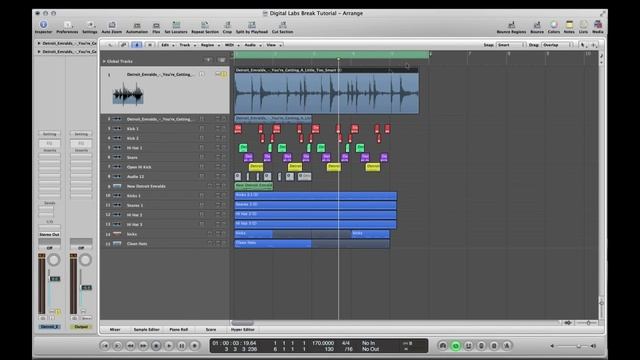640x360 pixels.
Task: Click the Rewind transport button
Action: pos(131,346)
